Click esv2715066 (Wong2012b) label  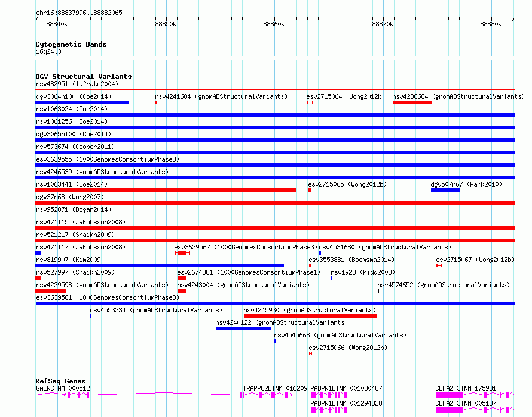pyautogui.click(x=348, y=348)
